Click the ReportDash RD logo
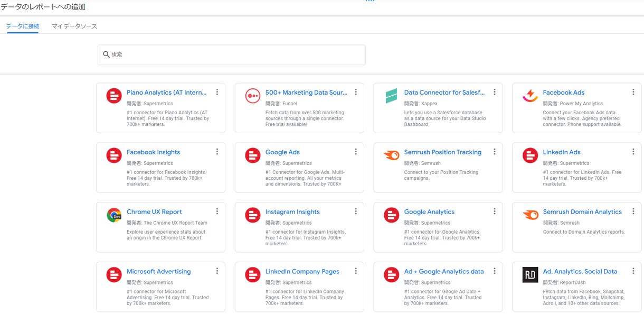 [531, 275]
